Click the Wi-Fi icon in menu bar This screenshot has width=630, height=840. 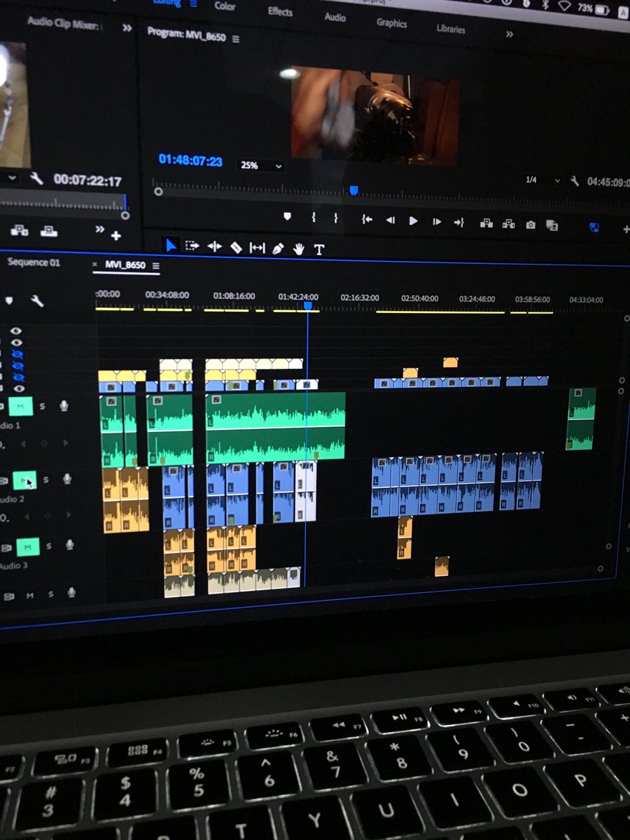pos(564,6)
